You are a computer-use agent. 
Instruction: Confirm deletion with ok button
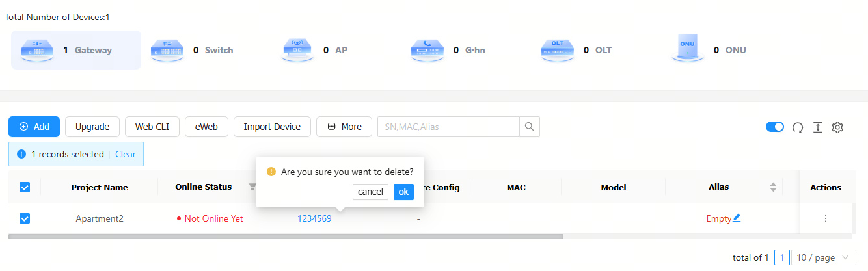pyautogui.click(x=403, y=192)
